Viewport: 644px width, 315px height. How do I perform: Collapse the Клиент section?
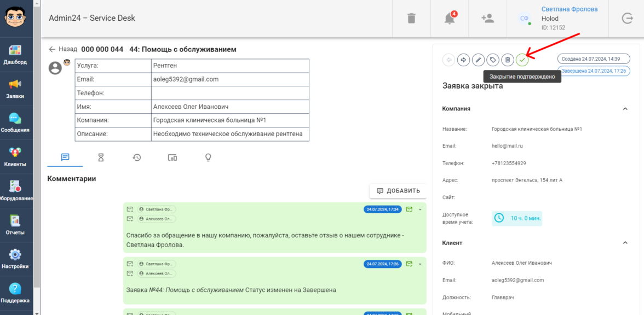[625, 243]
